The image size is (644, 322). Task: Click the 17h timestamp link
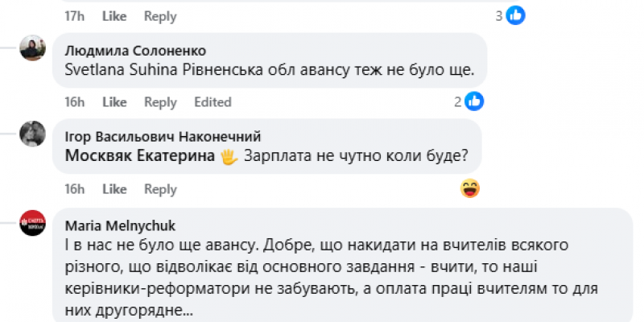[75, 16]
